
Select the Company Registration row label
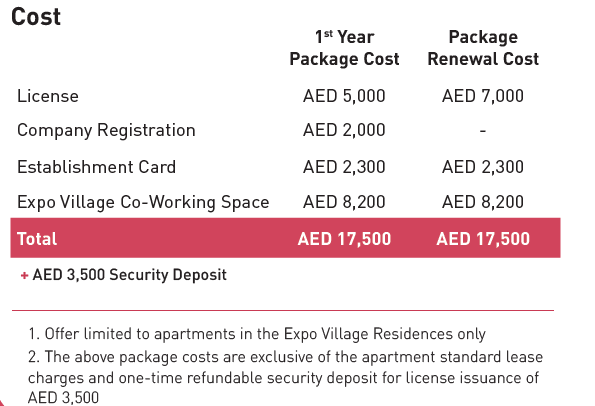(106, 131)
